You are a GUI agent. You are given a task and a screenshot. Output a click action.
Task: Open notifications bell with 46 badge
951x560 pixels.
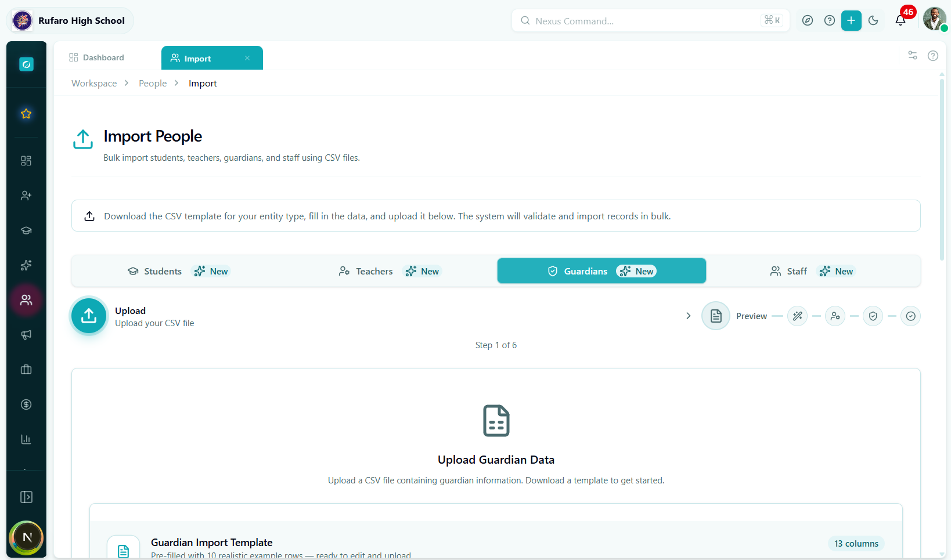click(x=900, y=21)
